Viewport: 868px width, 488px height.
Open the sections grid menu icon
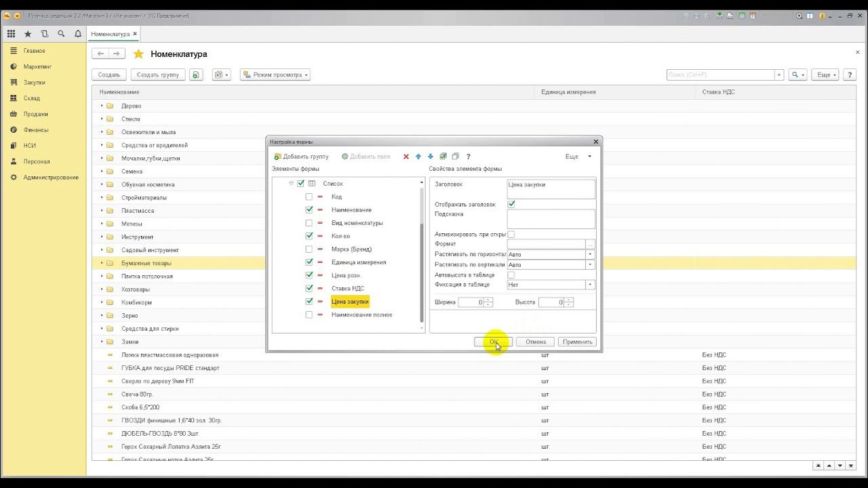pos(12,34)
